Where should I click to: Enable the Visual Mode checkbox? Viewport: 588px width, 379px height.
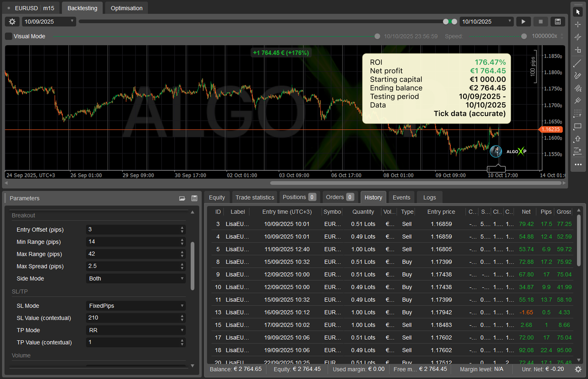click(x=9, y=36)
